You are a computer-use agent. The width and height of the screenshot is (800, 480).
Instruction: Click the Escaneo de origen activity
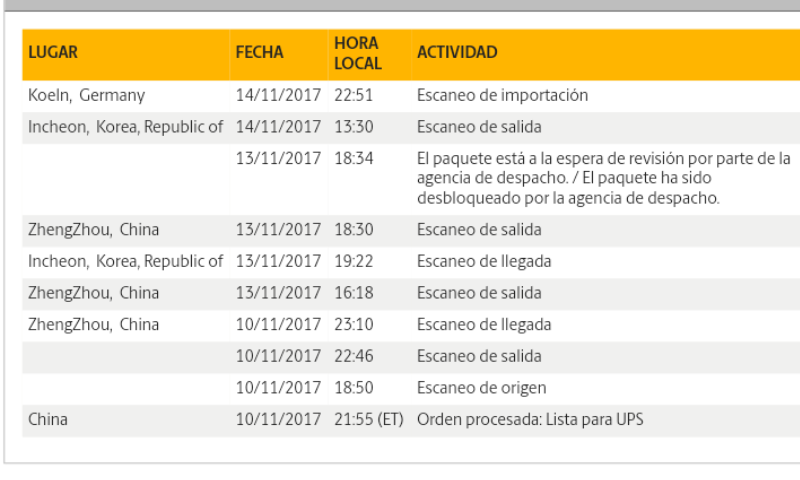pos(481,388)
